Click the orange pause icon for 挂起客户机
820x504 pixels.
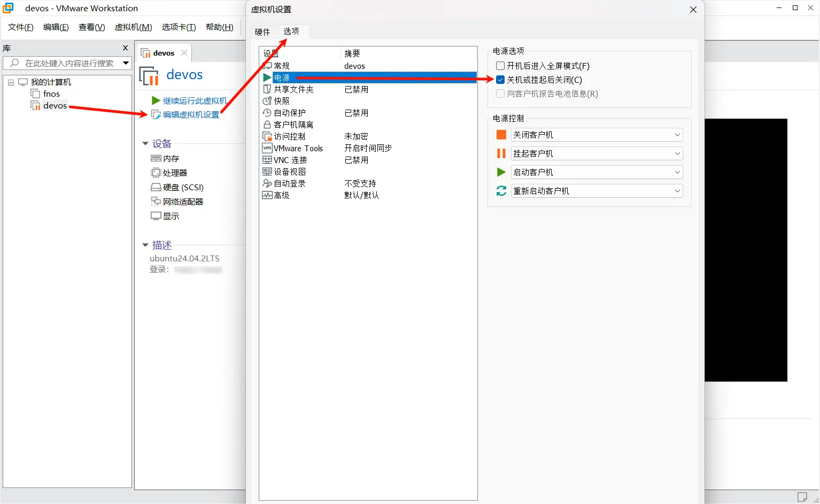point(501,153)
